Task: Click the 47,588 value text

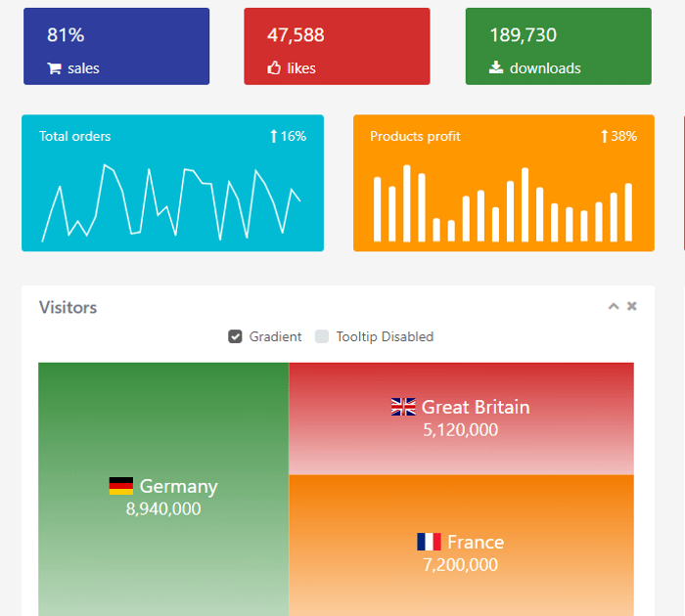Action: pos(296,35)
